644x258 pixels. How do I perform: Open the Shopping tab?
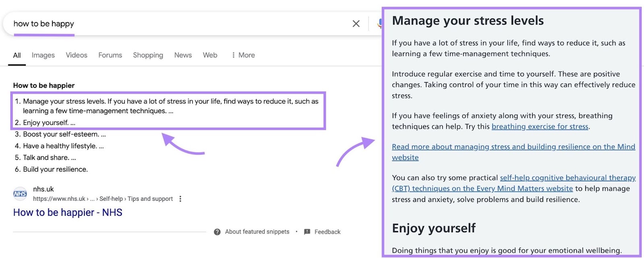(148, 55)
